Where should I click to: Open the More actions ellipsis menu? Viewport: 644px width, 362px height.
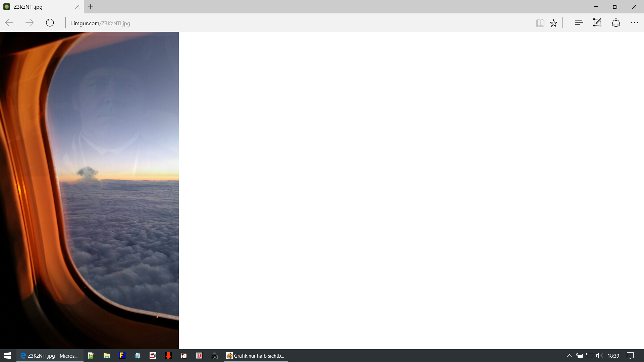pyautogui.click(x=634, y=23)
